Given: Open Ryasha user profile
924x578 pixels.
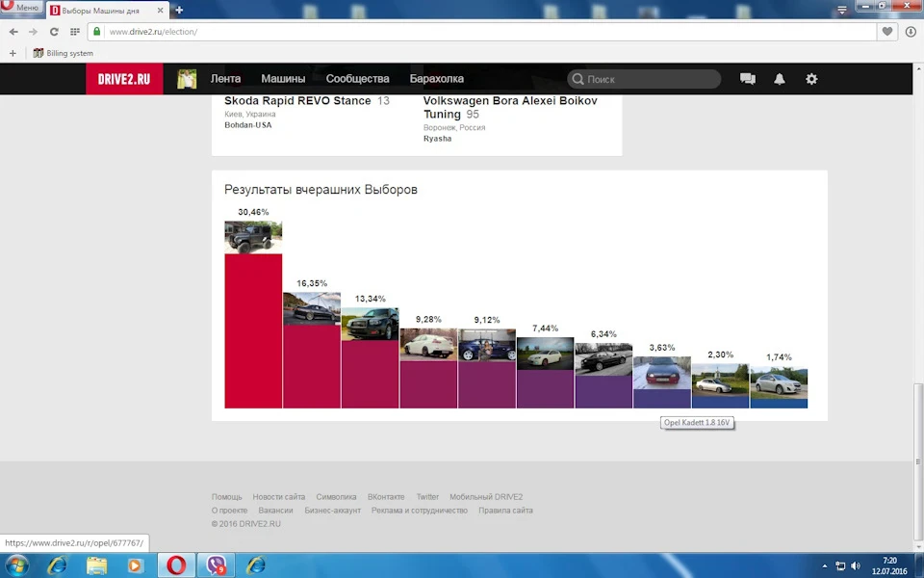Looking at the screenshot, I should click(437, 139).
